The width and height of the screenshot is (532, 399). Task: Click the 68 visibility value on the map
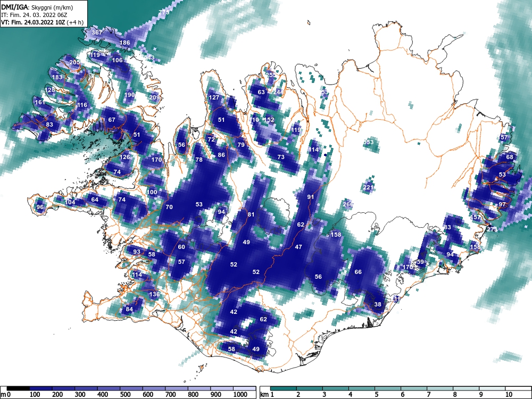pyautogui.click(x=510, y=157)
